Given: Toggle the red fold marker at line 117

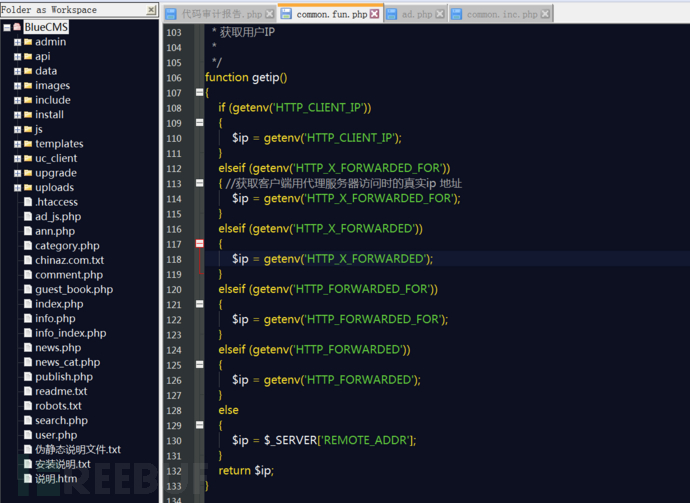Looking at the screenshot, I should pos(200,244).
